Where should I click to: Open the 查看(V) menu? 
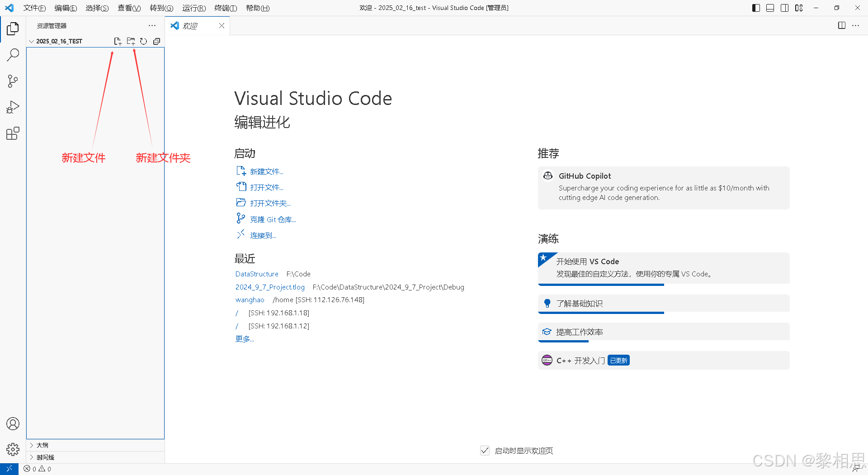[129, 8]
